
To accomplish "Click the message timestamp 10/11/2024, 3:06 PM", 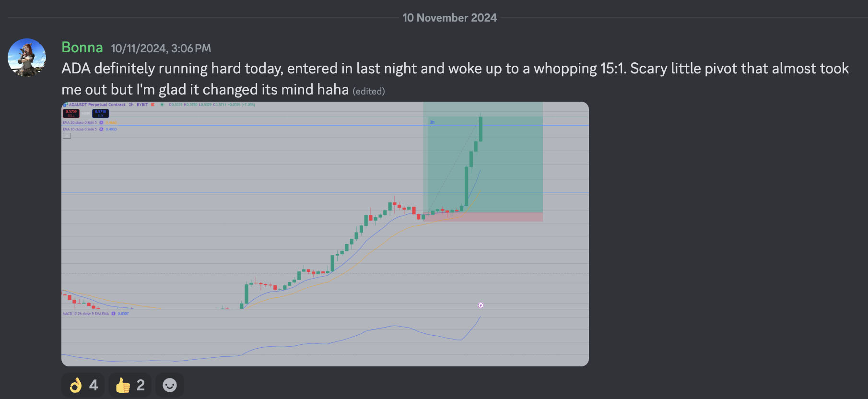I will (x=161, y=48).
